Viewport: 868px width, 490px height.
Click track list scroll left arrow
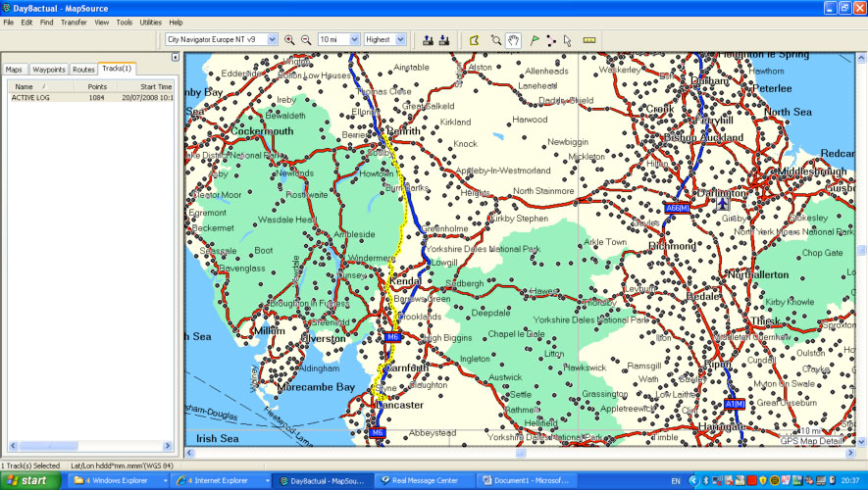tap(14, 446)
